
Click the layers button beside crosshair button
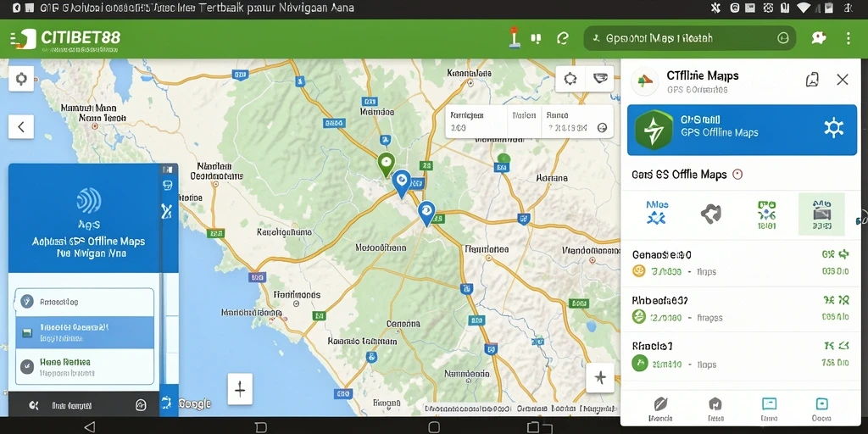click(600, 78)
